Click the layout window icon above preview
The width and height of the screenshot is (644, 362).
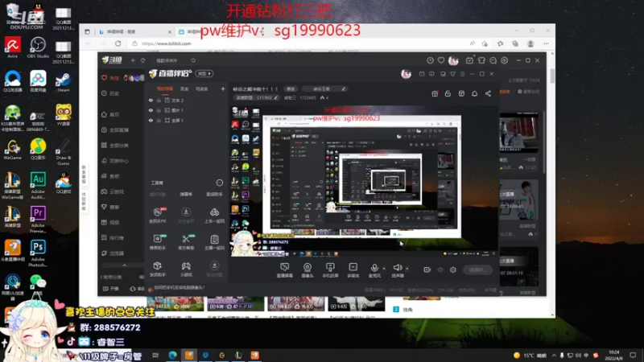tap(461, 93)
